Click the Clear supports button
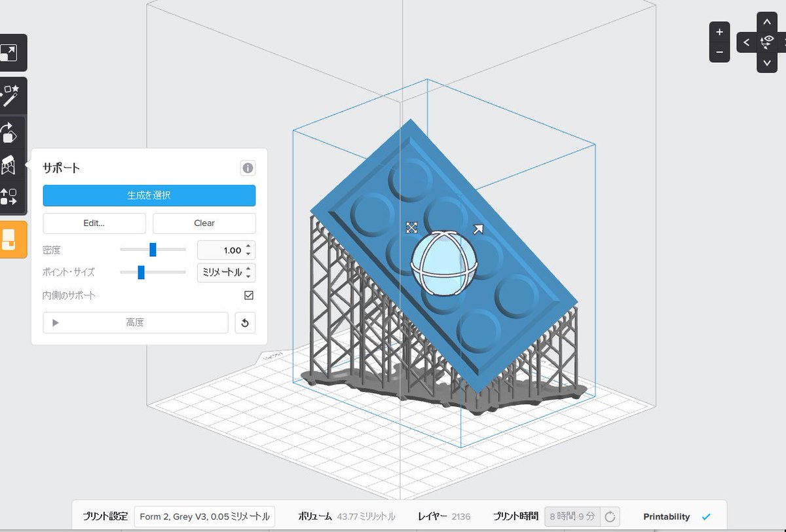Viewport: 786px width, 532px height. point(204,223)
